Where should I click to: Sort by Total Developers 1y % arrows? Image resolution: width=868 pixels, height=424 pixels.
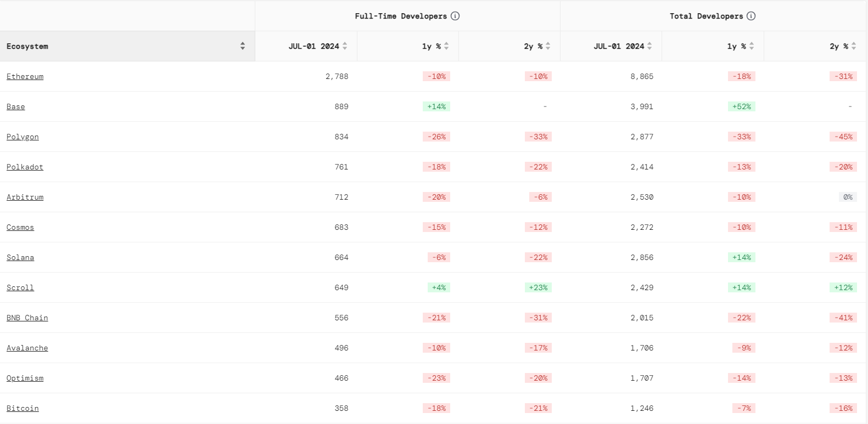(752, 46)
